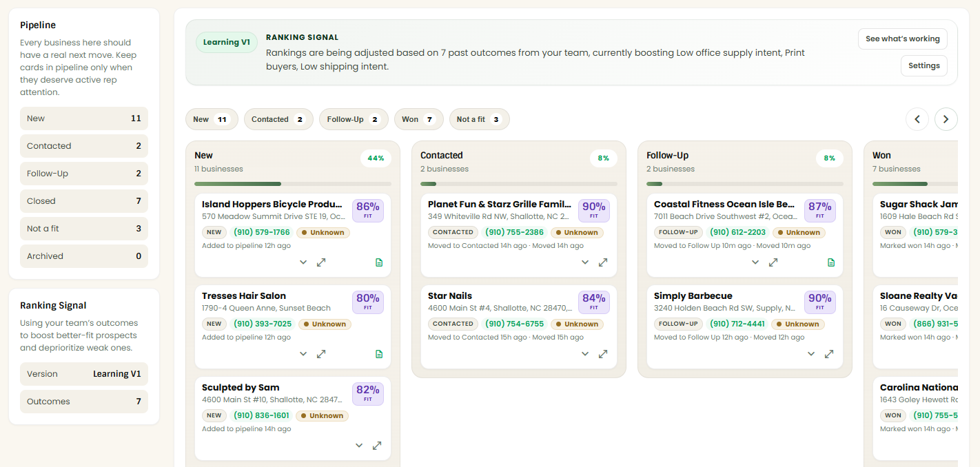Open document icon on Coastal Fitness card
The height and width of the screenshot is (467, 980).
pos(831,262)
